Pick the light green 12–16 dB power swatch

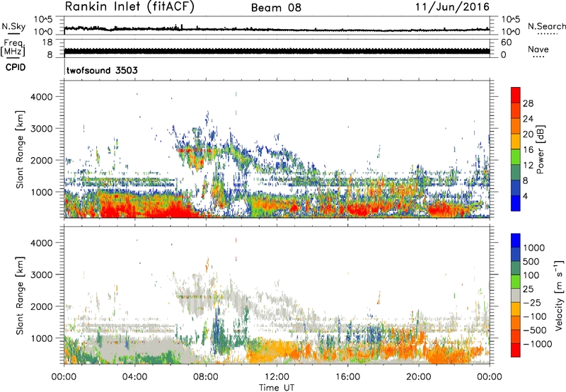pos(516,157)
